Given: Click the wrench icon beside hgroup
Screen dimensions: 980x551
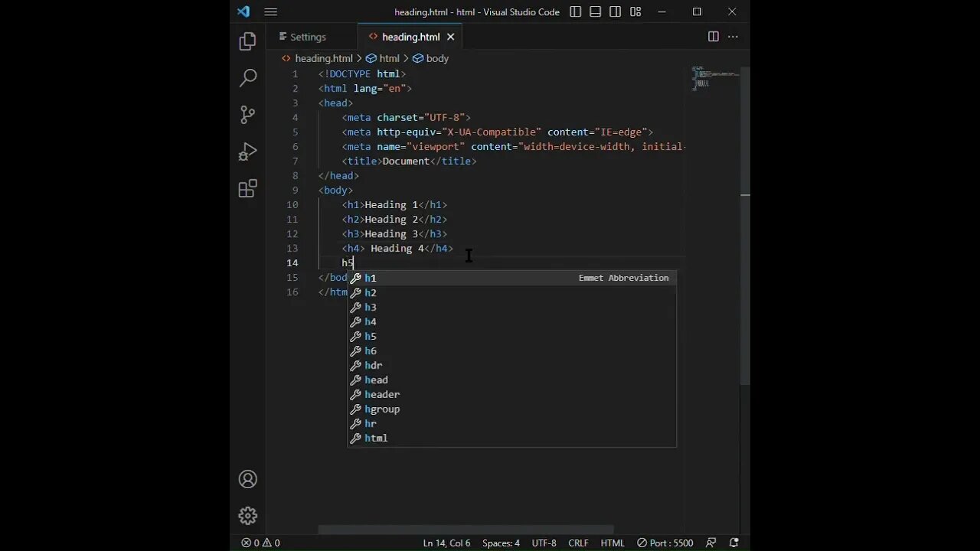Looking at the screenshot, I should point(355,409).
